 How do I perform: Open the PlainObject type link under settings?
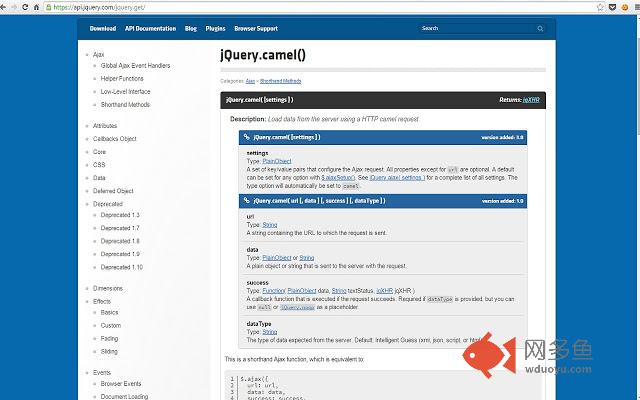[x=277, y=161]
